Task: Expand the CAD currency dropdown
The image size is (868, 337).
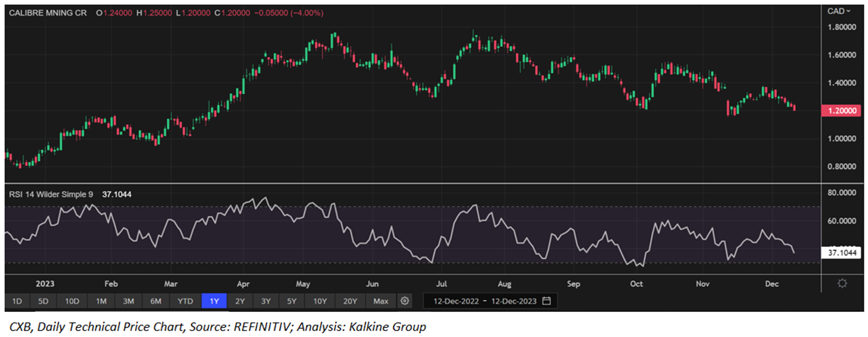Action: [839, 11]
